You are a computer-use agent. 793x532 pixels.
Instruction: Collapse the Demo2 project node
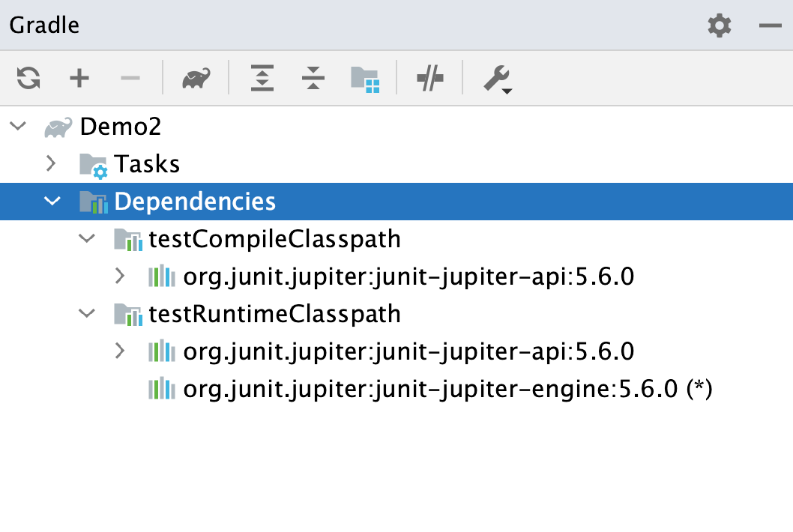pos(17,126)
